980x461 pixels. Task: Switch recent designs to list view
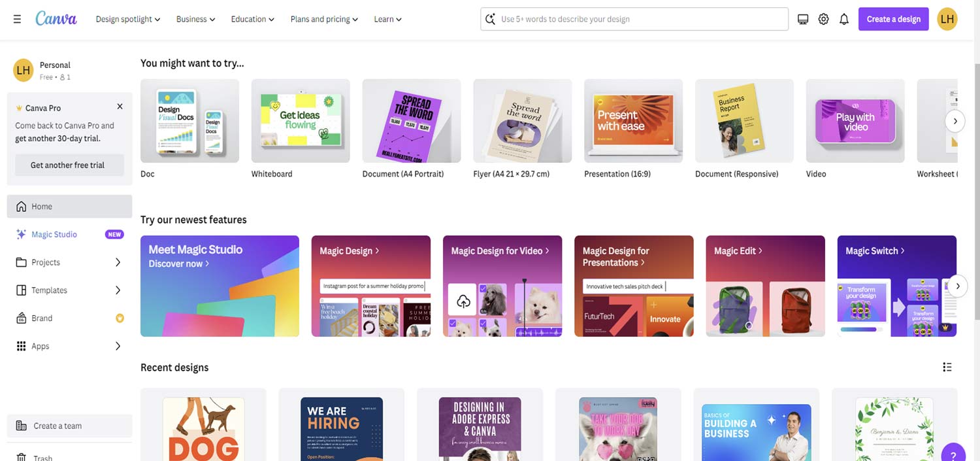coord(947,367)
